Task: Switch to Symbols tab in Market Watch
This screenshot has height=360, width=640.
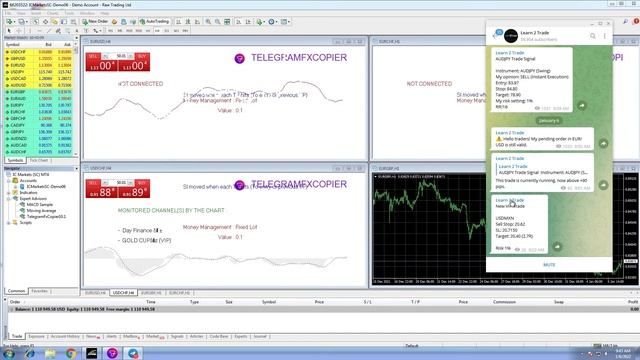Action: pos(16,160)
